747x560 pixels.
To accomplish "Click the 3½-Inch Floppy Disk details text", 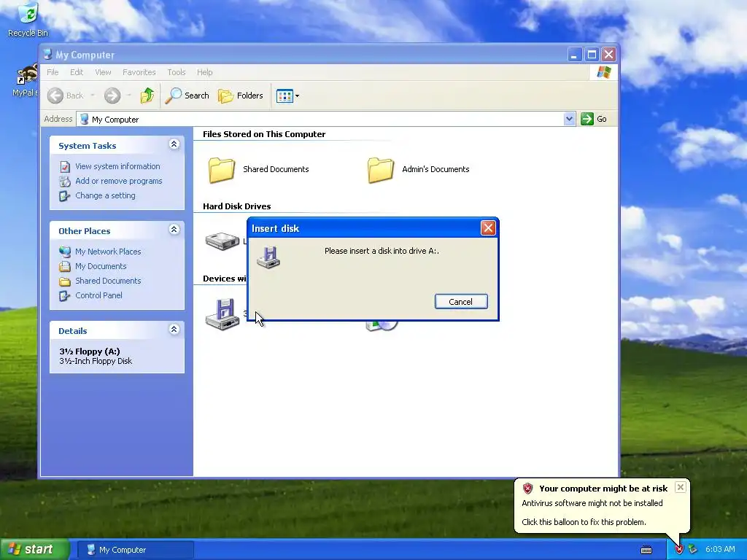I will (x=96, y=361).
